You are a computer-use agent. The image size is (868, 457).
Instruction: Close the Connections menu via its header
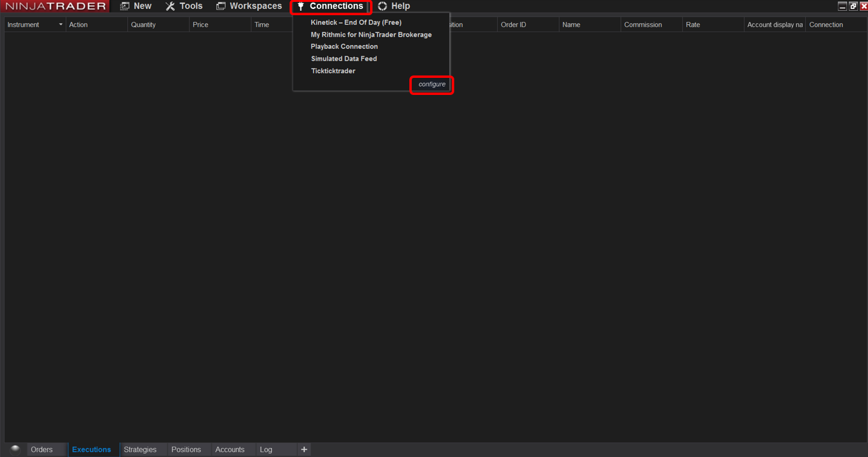(x=330, y=6)
